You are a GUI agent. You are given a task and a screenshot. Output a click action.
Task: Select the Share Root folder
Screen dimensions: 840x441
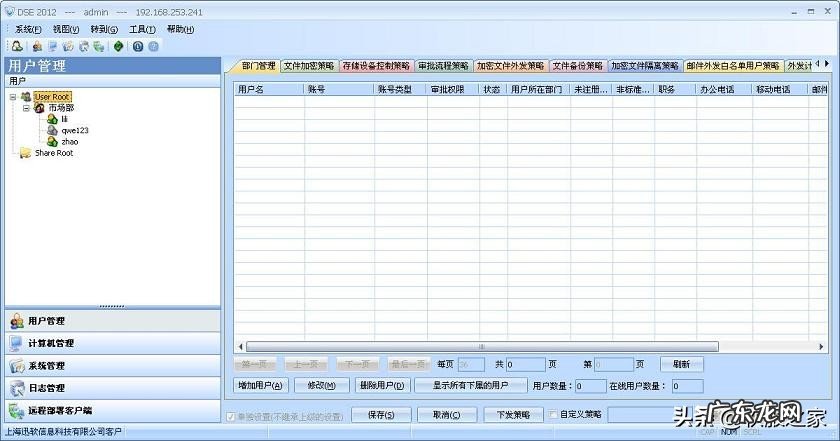pos(53,153)
